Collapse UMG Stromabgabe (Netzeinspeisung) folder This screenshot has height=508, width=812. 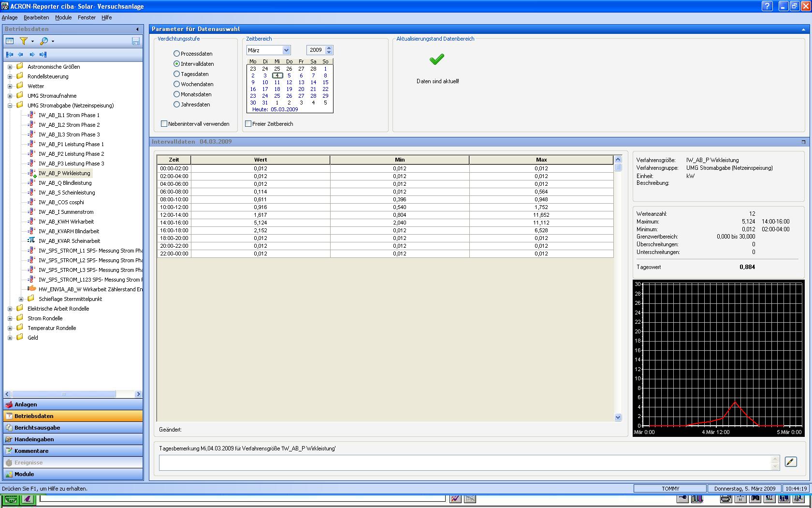pos(10,105)
